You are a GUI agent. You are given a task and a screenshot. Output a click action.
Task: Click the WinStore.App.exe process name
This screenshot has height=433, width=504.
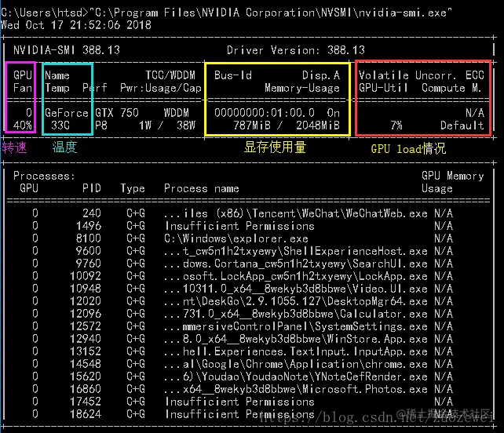[x=296, y=339]
